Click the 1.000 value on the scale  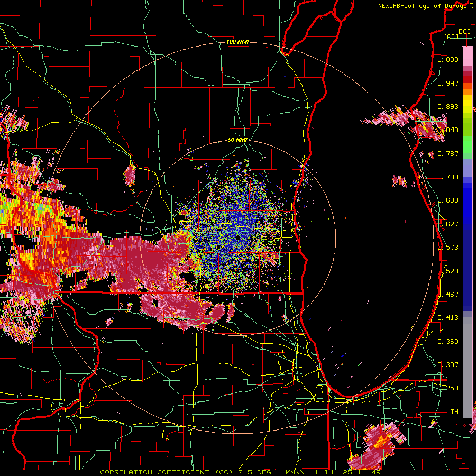point(448,59)
